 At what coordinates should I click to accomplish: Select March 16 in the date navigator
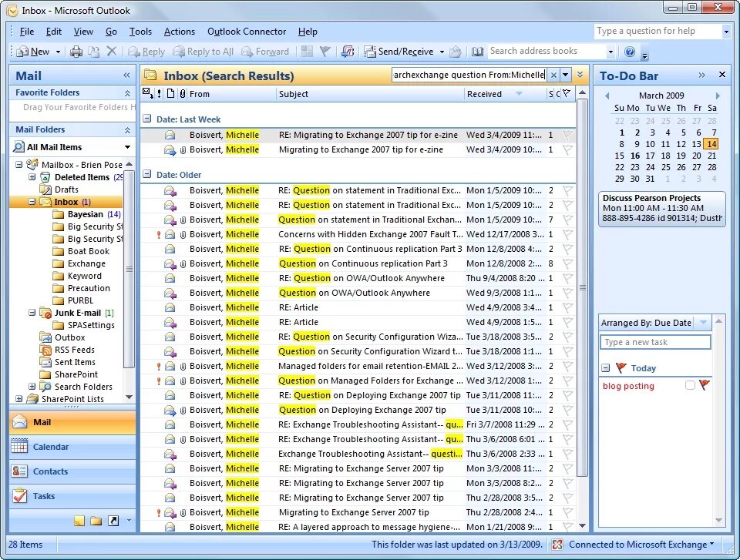635,156
